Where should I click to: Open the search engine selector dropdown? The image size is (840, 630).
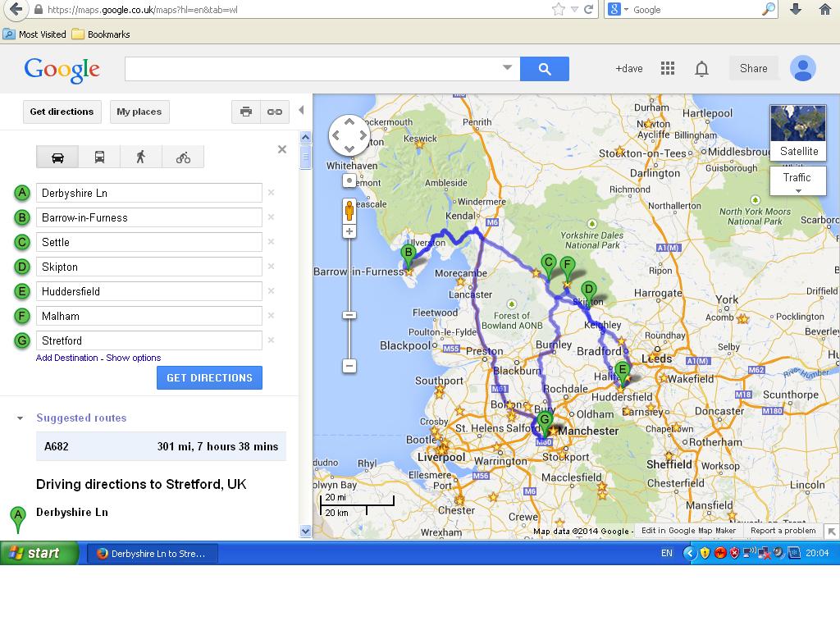(x=626, y=10)
